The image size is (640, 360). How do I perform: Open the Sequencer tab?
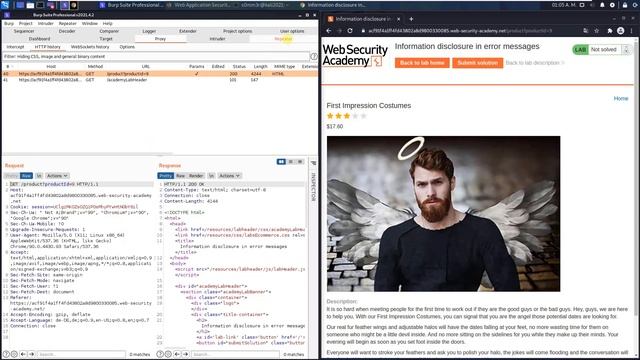(24, 31)
